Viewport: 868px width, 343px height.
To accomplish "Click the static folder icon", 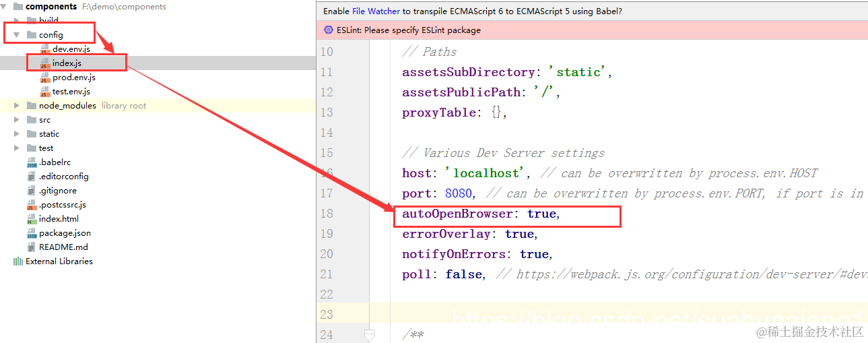I will pyautogui.click(x=32, y=134).
